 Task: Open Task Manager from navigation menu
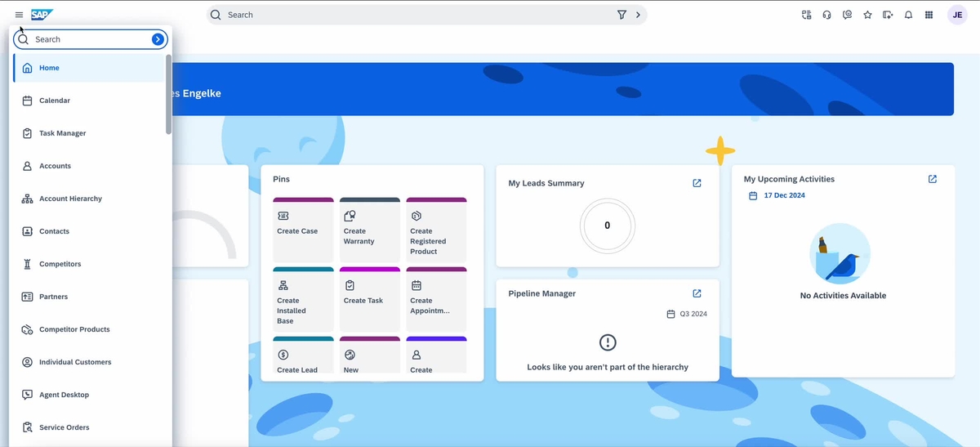(x=88, y=133)
